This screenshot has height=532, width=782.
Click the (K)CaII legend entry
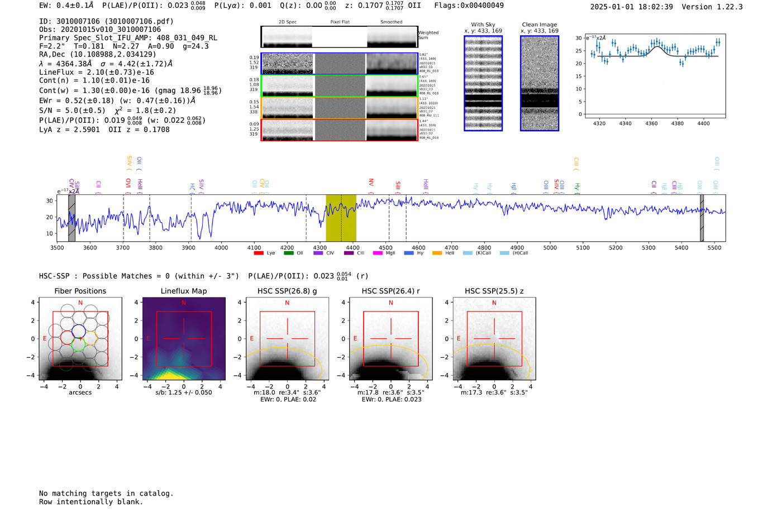(477, 253)
